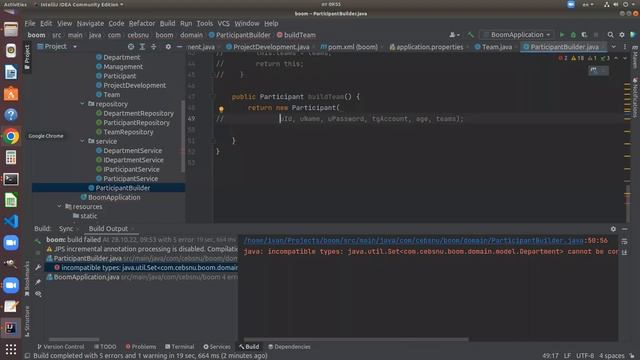Open the BoomApplication run configuration dropdown

517,35
